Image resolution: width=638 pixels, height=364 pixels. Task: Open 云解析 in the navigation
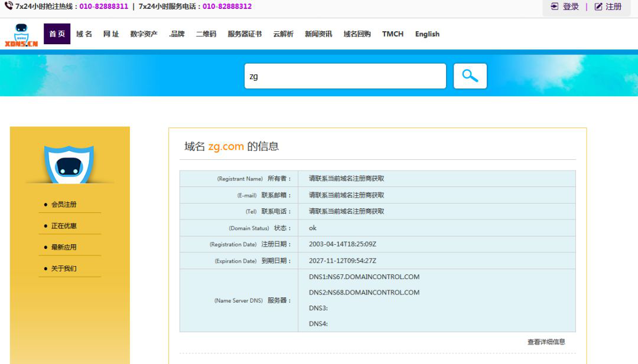tap(283, 34)
